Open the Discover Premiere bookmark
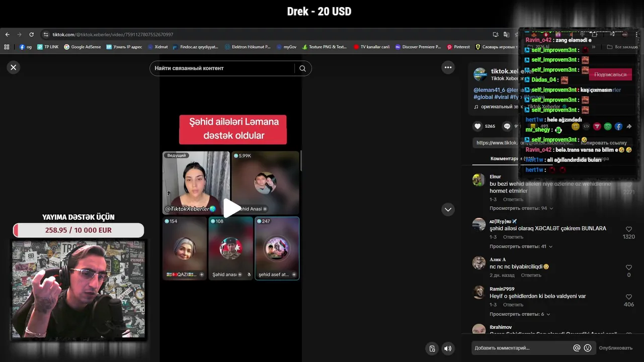Screen dimensions: 644x362 click(x=418, y=47)
